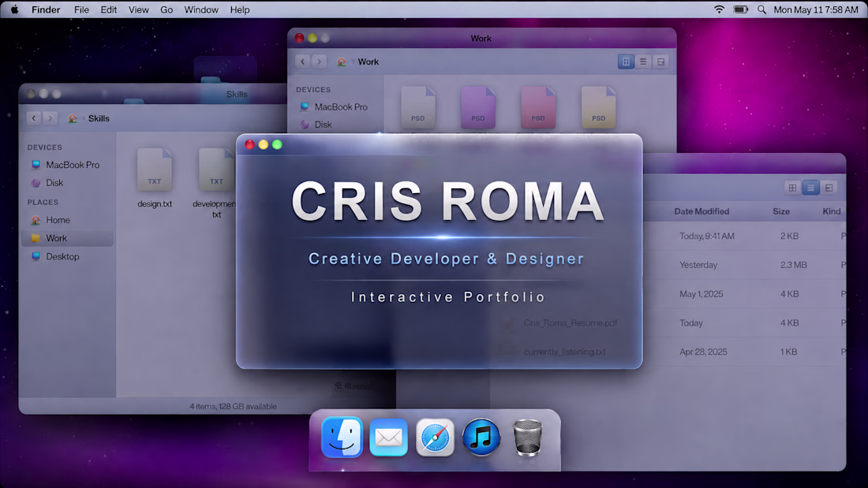Check the battery status icon
The height and width of the screenshot is (488, 868).
tap(740, 9)
